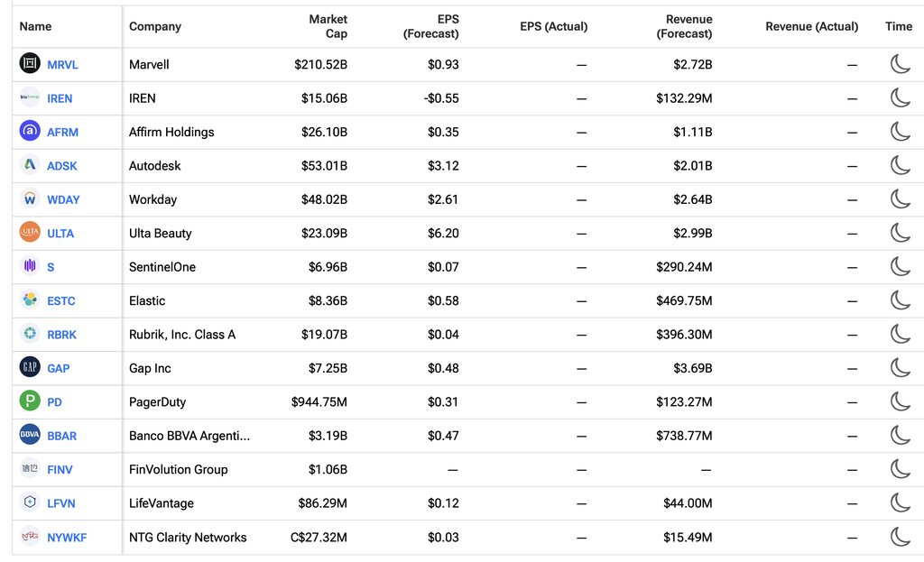Sort by Revenue (Forecast) column header
The width and height of the screenshot is (924, 562).
684,26
